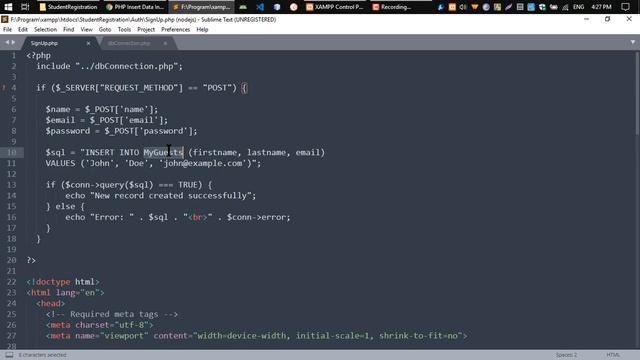Open the Help menu

coord(202,29)
